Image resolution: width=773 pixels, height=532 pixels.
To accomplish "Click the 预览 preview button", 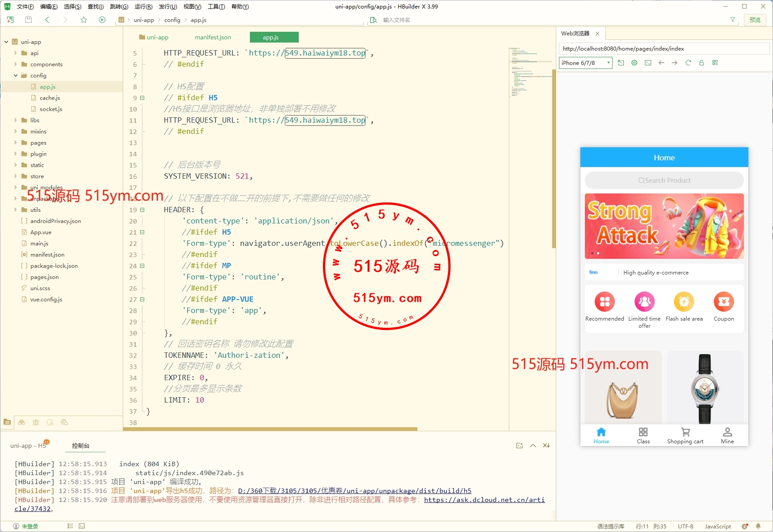I will tap(755, 20).
